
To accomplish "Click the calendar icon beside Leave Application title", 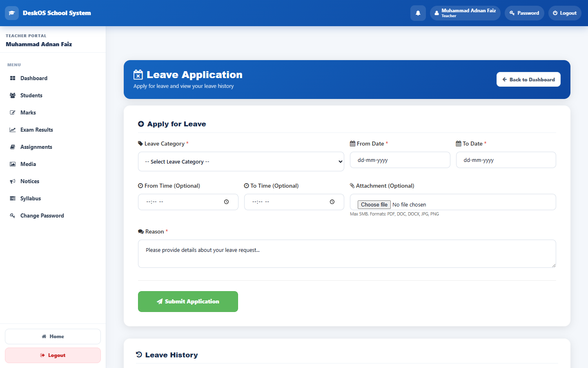I will point(138,74).
